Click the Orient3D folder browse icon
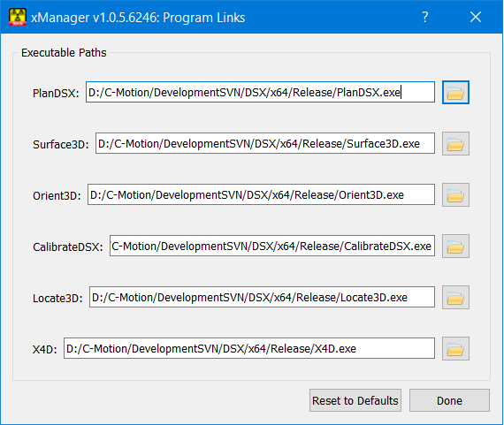The height and width of the screenshot is (425, 504). click(x=455, y=195)
